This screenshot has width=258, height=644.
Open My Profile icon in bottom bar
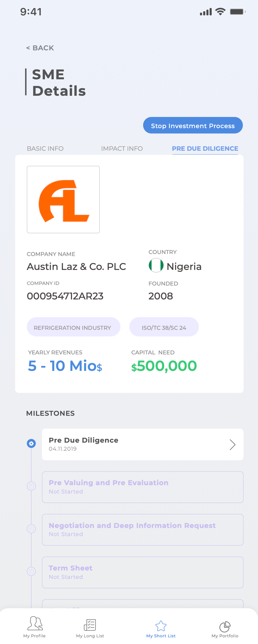click(x=35, y=623)
